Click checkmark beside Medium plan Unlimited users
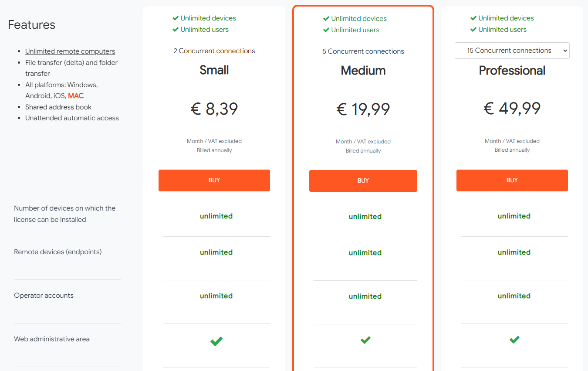 (326, 30)
